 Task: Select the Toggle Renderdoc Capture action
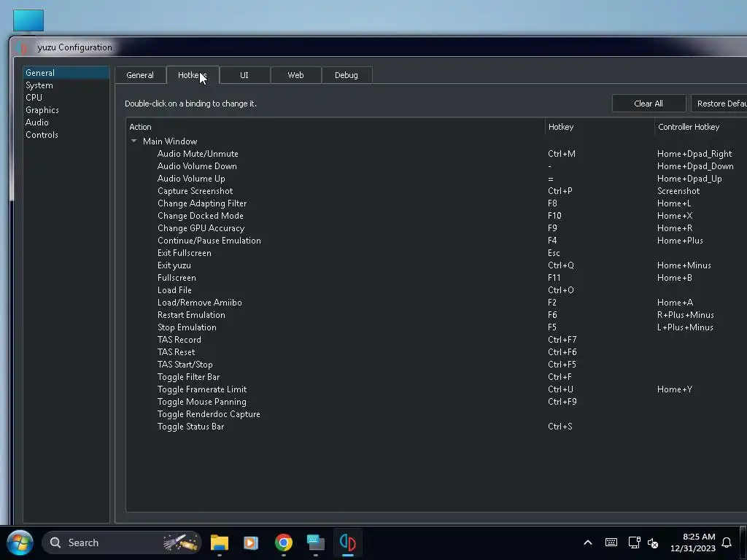pyautogui.click(x=209, y=413)
